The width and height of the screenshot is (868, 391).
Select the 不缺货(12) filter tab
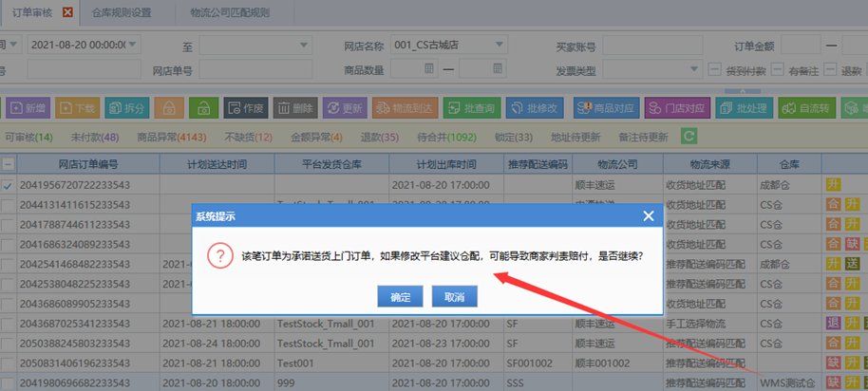(249, 137)
